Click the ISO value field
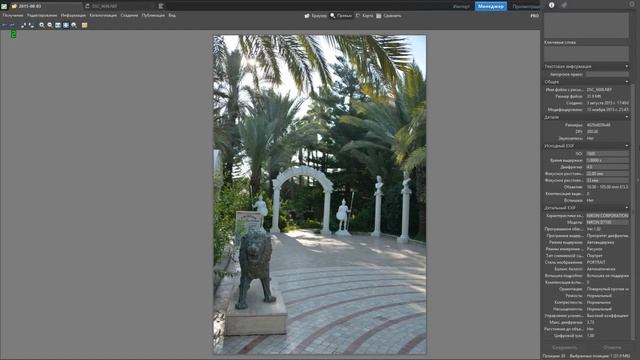Screen dimensions: 640x360 pyautogui.click(x=607, y=154)
